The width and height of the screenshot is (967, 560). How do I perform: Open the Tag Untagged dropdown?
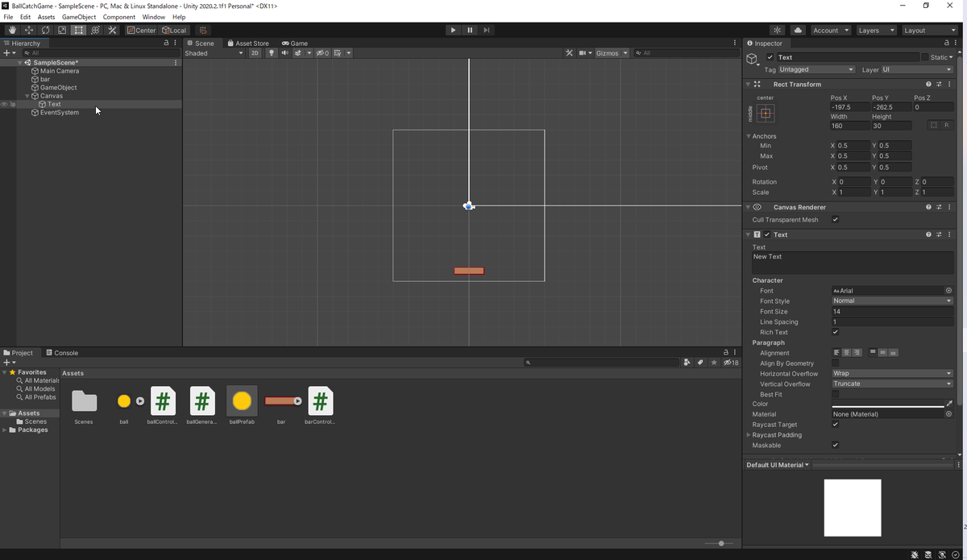point(816,69)
